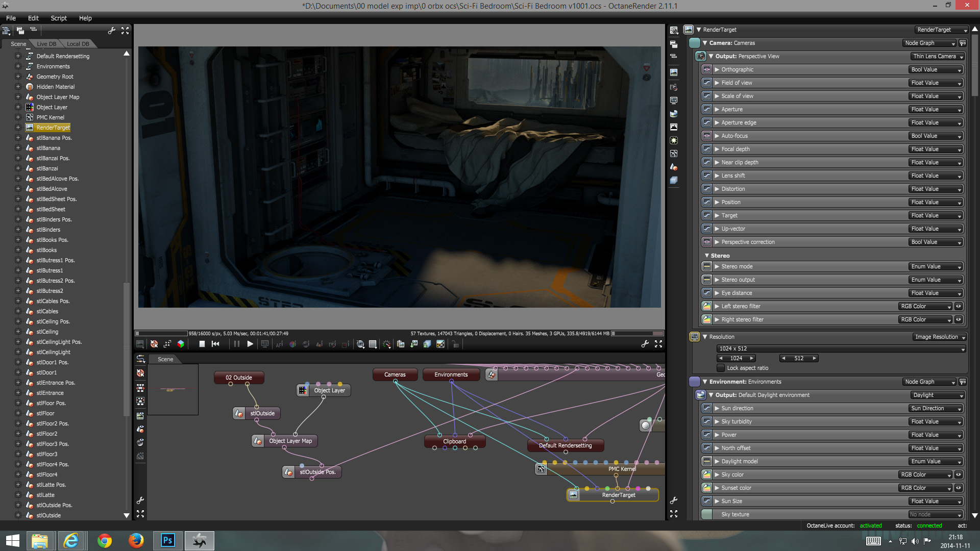Toggle the Auto-focus bool icon
This screenshot has height=551, width=980.
coord(706,136)
